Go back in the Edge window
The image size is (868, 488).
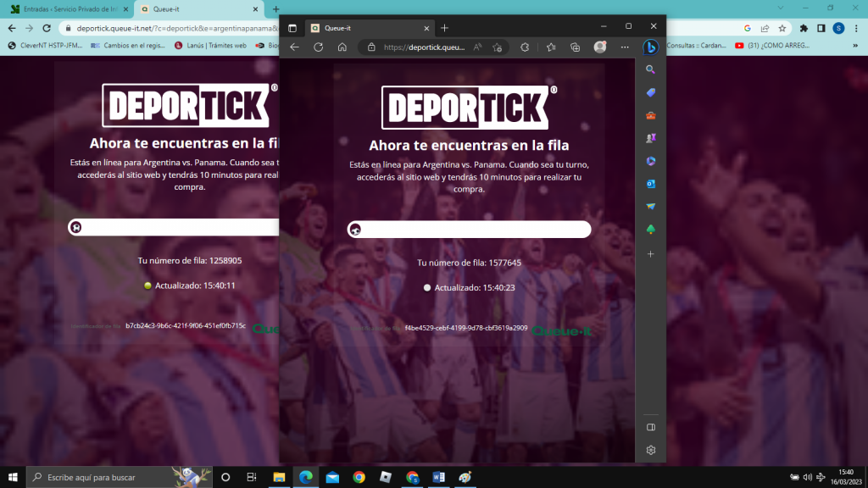(x=294, y=47)
